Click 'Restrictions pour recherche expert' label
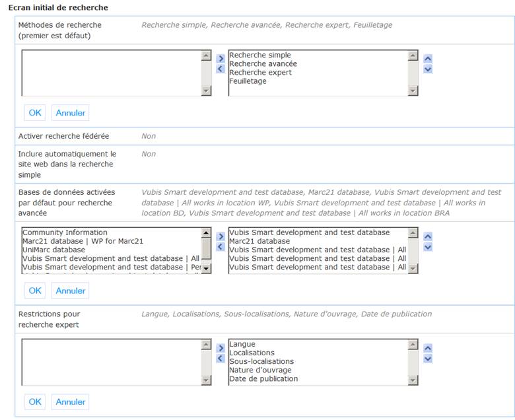 pyautogui.click(x=50, y=319)
